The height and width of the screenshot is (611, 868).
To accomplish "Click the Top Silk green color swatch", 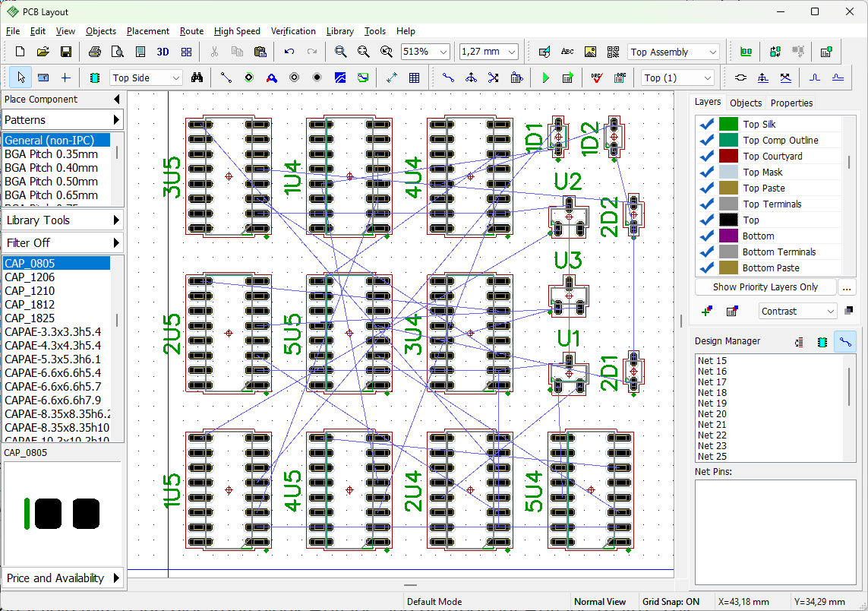I will point(728,124).
